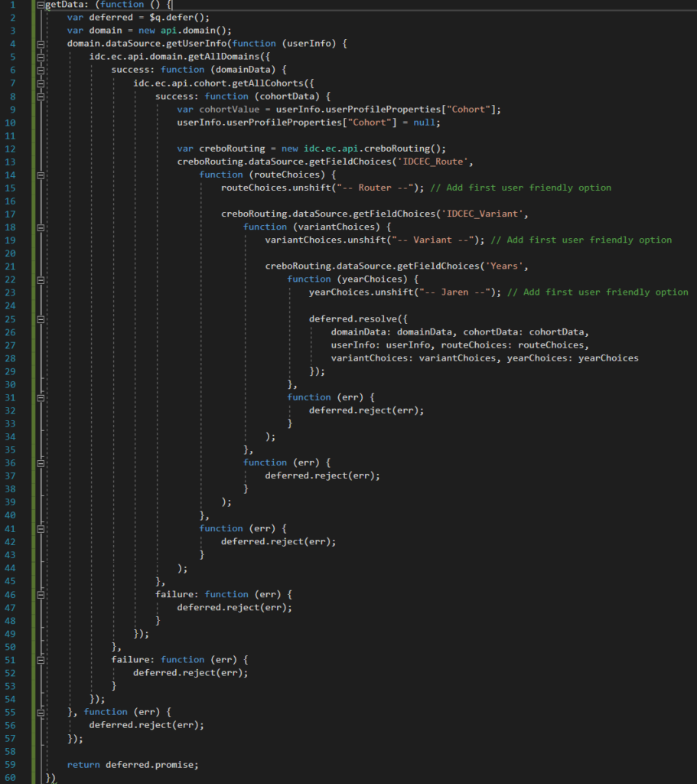697x784 pixels.
Task: Click the "-- Jaren --" string on line 23
Action: click(x=454, y=292)
